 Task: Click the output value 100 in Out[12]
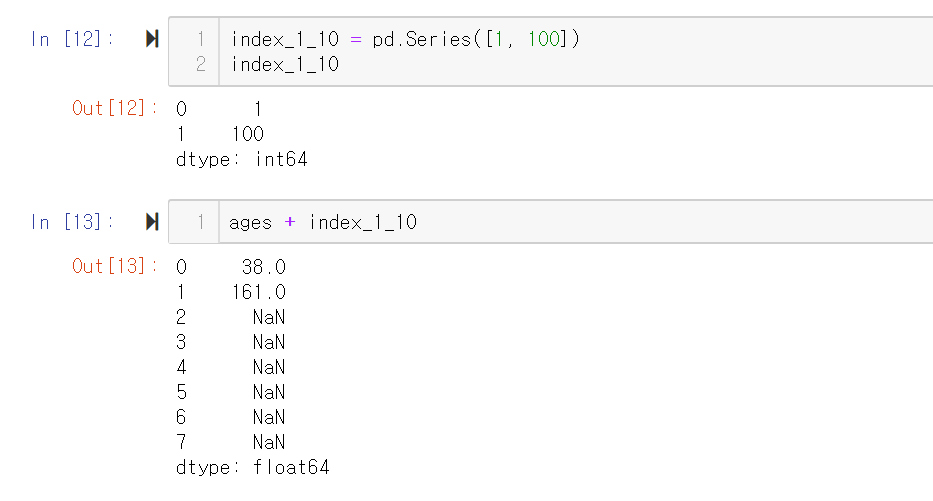click(248, 134)
